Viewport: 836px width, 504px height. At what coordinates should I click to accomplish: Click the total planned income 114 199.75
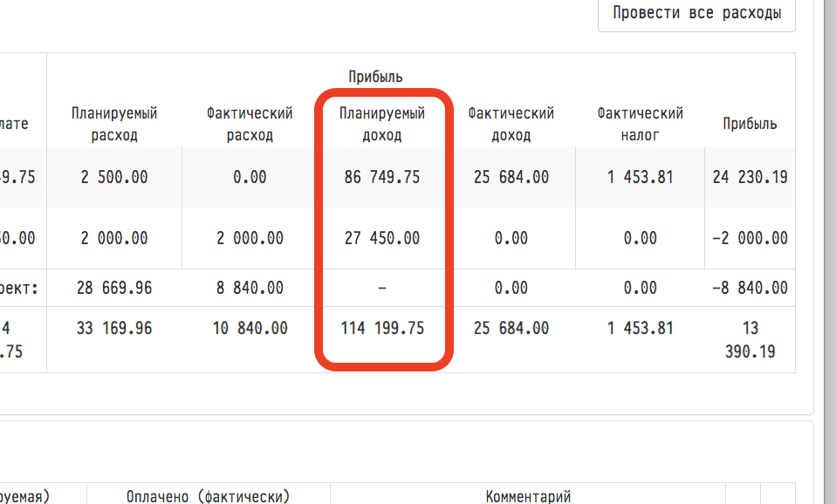coord(382,329)
